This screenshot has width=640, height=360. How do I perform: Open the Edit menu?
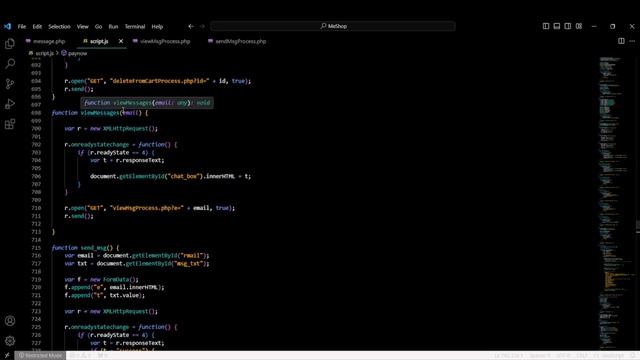(37, 27)
